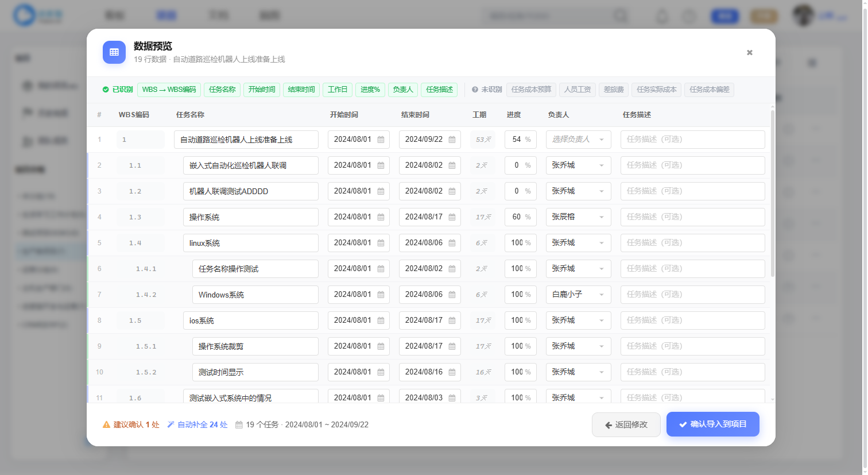Image resolution: width=868 pixels, height=475 pixels.
Task: Click start date calendar icon for linux系统 row
Action: (x=381, y=243)
